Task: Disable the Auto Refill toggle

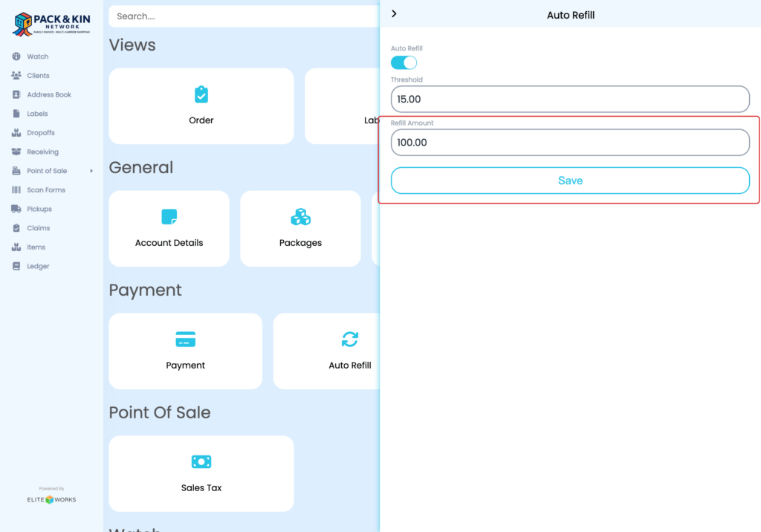Action: (404, 62)
